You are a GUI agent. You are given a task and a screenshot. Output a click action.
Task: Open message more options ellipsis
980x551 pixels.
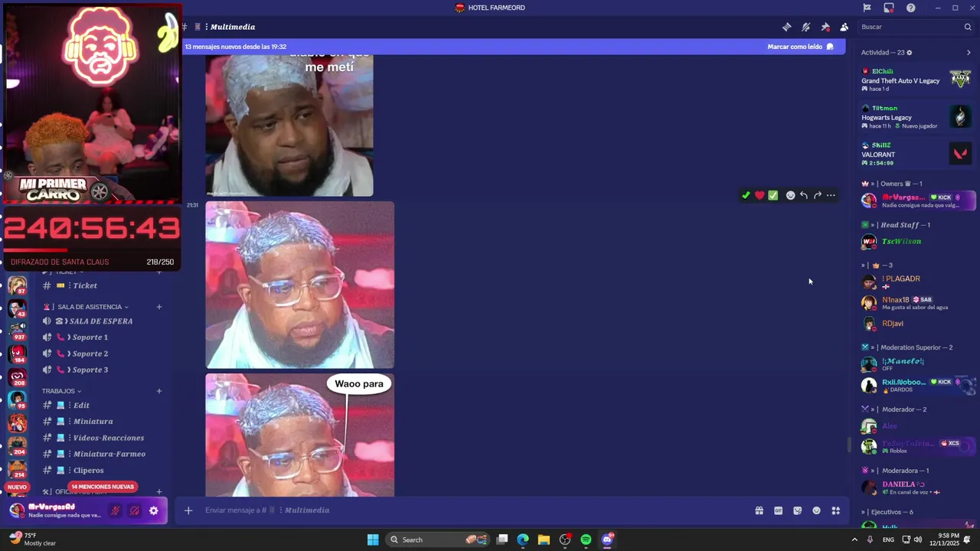[831, 195]
